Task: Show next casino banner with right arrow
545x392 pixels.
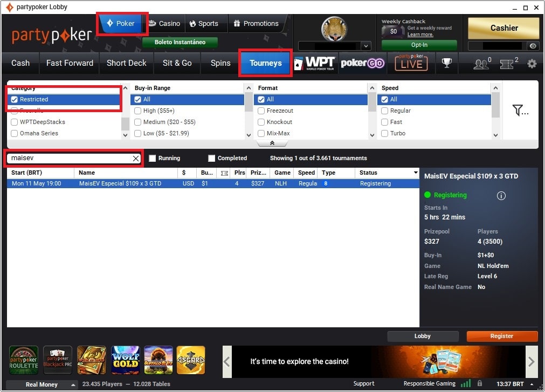Action: pos(532,362)
